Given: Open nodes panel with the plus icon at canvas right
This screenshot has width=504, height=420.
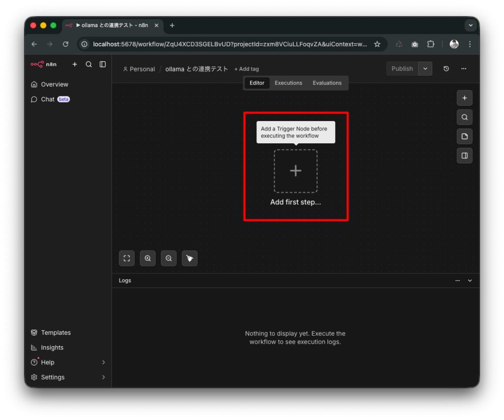Looking at the screenshot, I should [x=464, y=98].
